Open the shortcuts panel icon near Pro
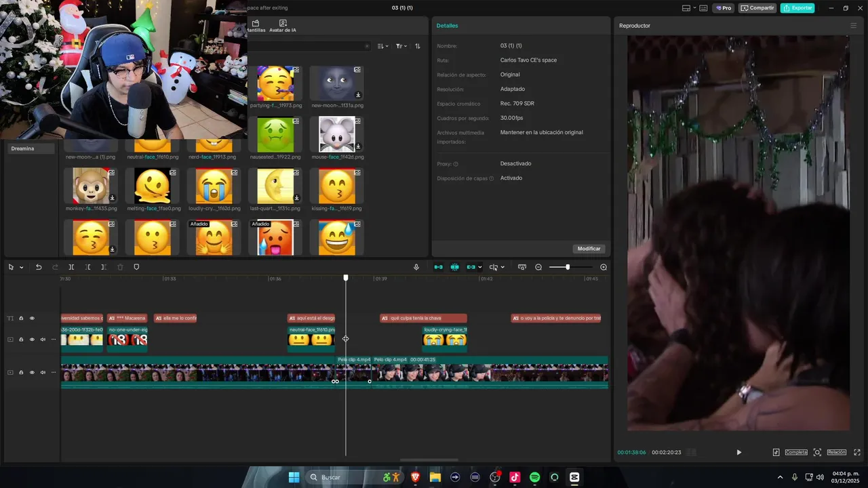The height and width of the screenshot is (488, 868). click(x=703, y=8)
